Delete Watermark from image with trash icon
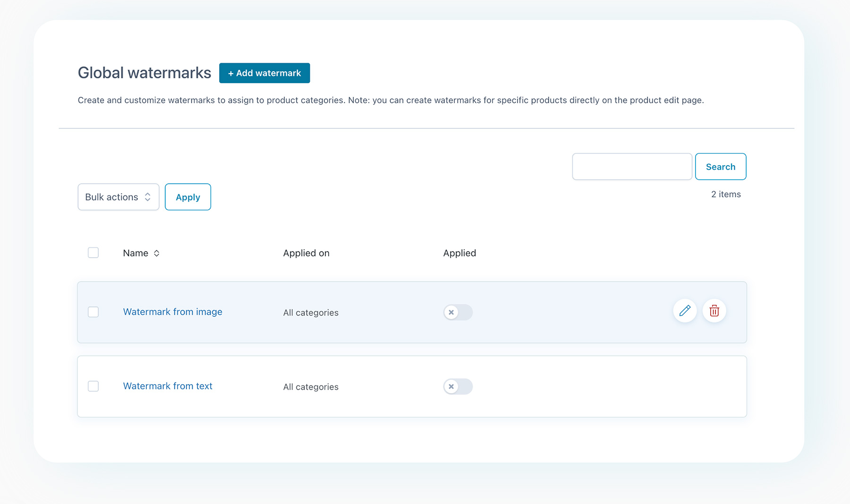The height and width of the screenshot is (504, 850). pos(714,311)
